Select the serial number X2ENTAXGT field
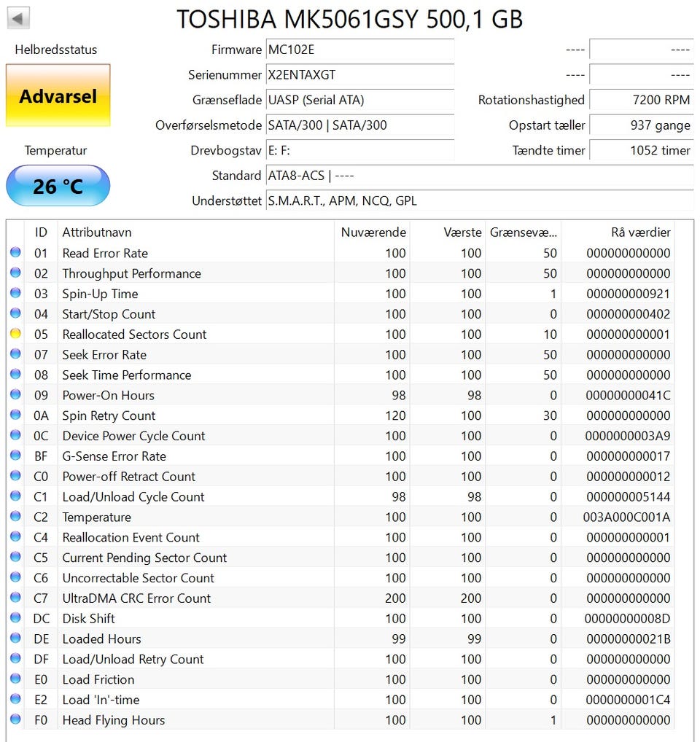Image resolution: width=700 pixels, height=742 pixels. pyautogui.click(x=359, y=75)
